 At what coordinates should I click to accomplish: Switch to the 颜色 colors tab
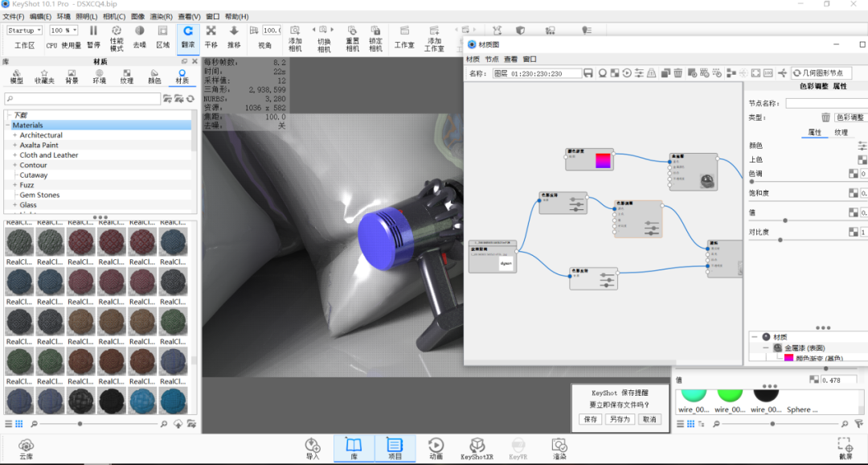click(x=154, y=76)
